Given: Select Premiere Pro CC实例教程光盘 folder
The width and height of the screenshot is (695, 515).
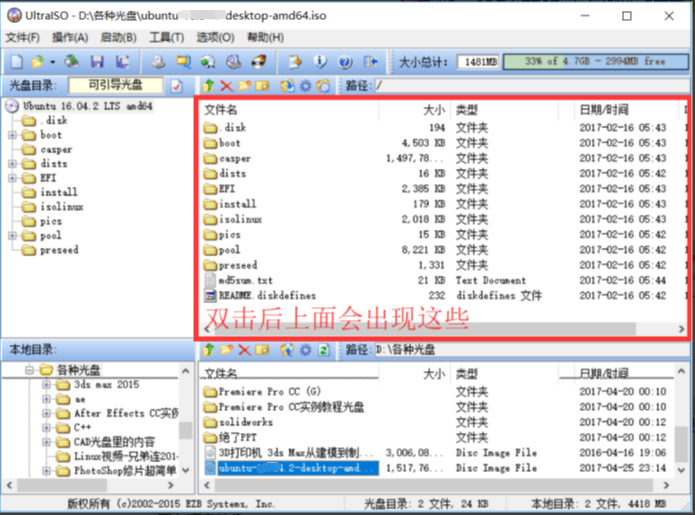Looking at the screenshot, I should tap(291, 407).
